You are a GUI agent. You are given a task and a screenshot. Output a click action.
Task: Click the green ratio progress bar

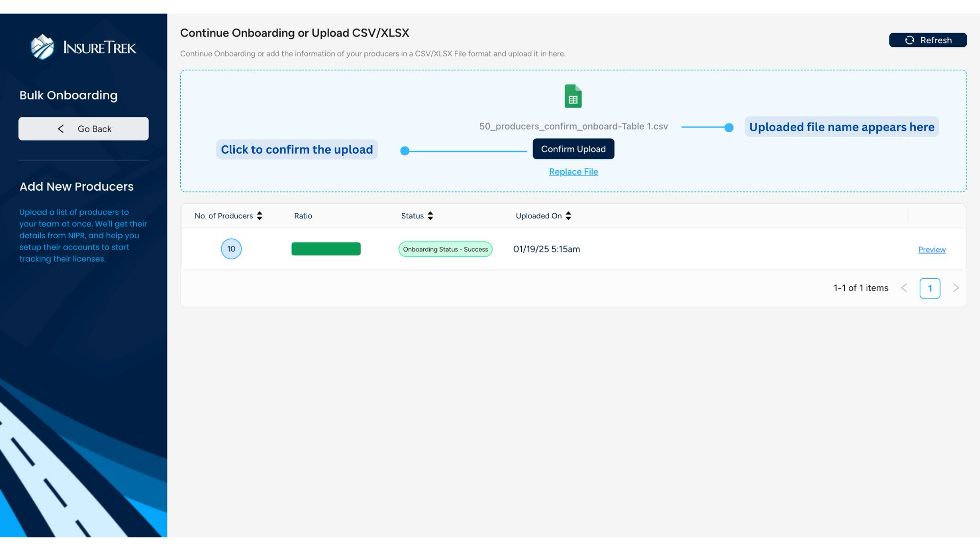(x=326, y=248)
